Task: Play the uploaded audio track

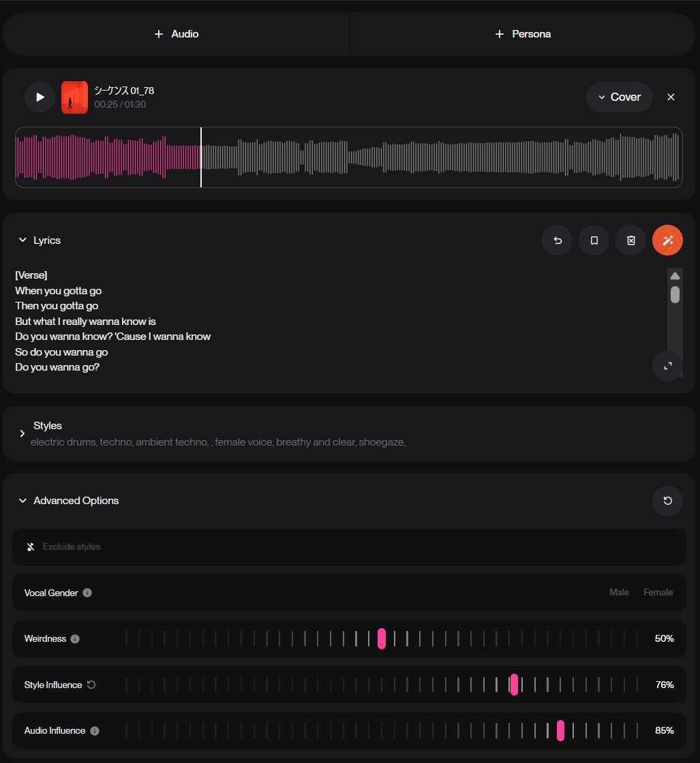Action: click(x=40, y=97)
